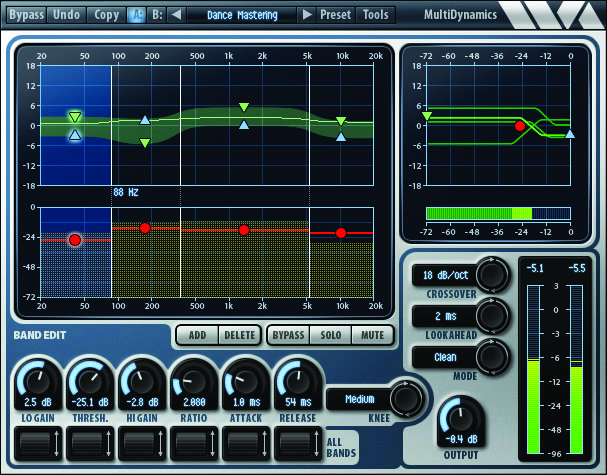
Task: Click the Clean mode value field
Action: pos(445,357)
